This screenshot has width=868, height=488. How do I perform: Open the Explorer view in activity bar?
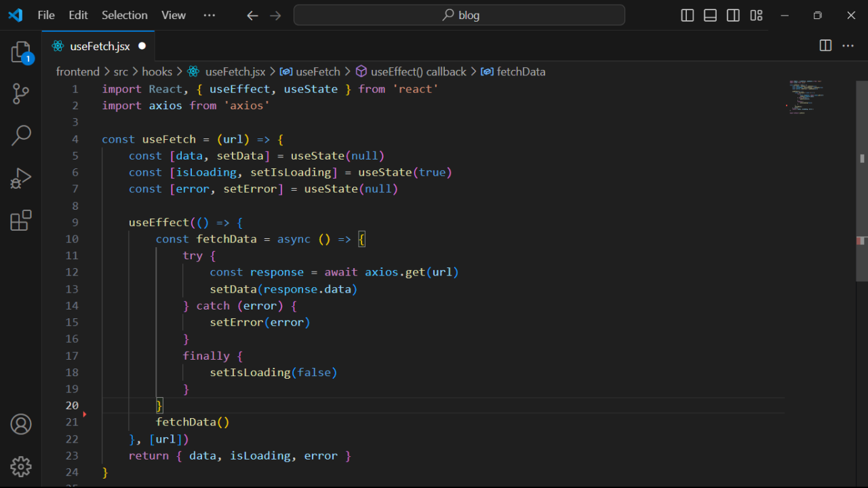(x=21, y=52)
